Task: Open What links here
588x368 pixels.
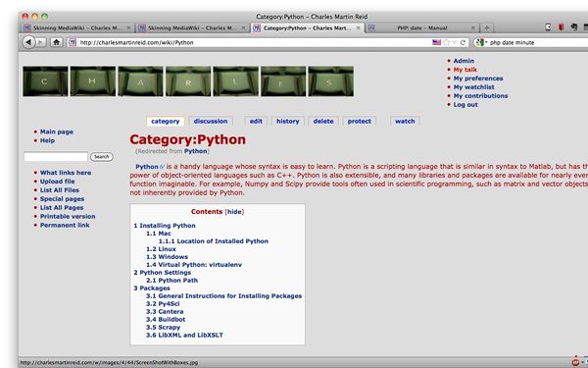Action: pyautogui.click(x=66, y=173)
